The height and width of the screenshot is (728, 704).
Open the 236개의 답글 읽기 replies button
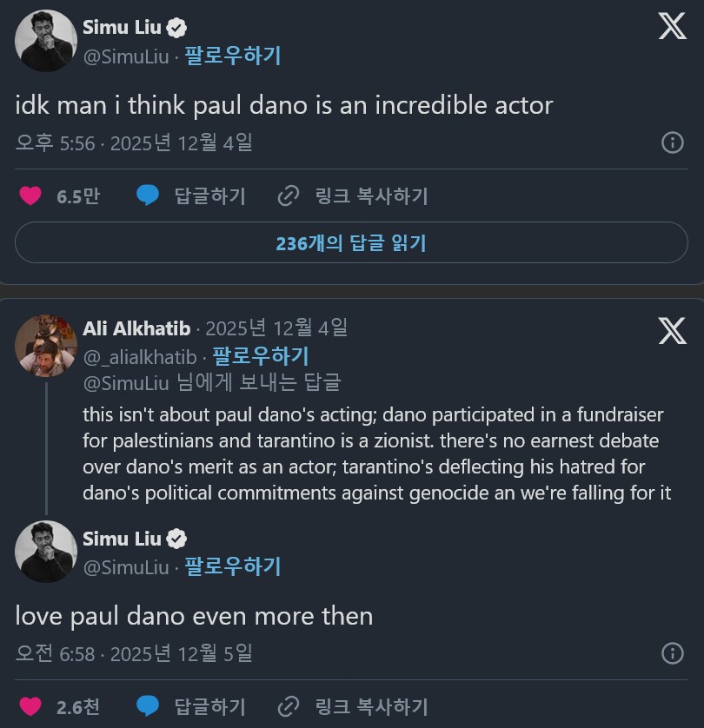[351, 243]
